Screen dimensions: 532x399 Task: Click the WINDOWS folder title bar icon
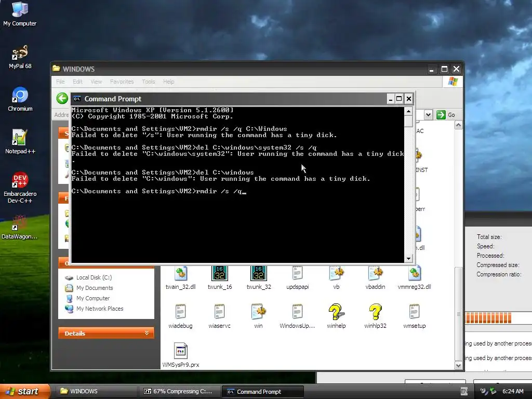(x=56, y=69)
